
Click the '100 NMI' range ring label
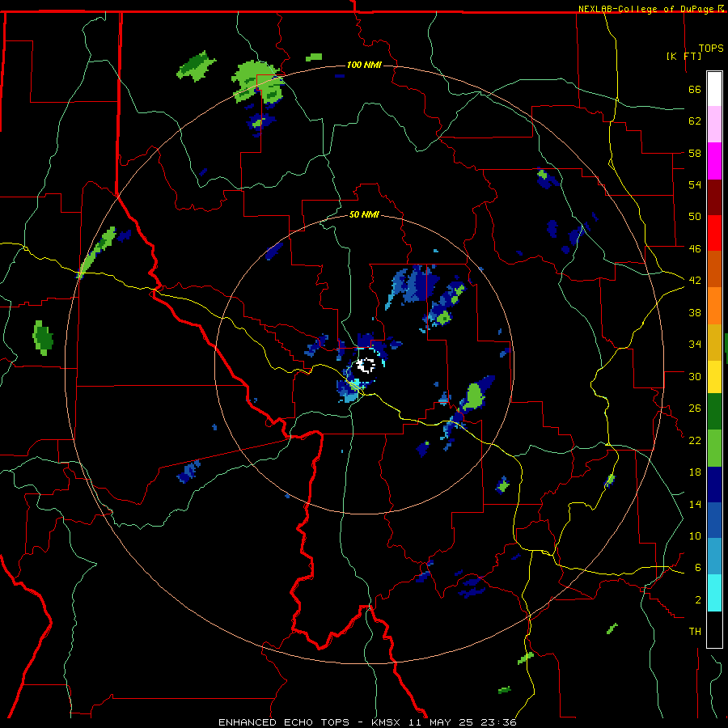[364, 65]
